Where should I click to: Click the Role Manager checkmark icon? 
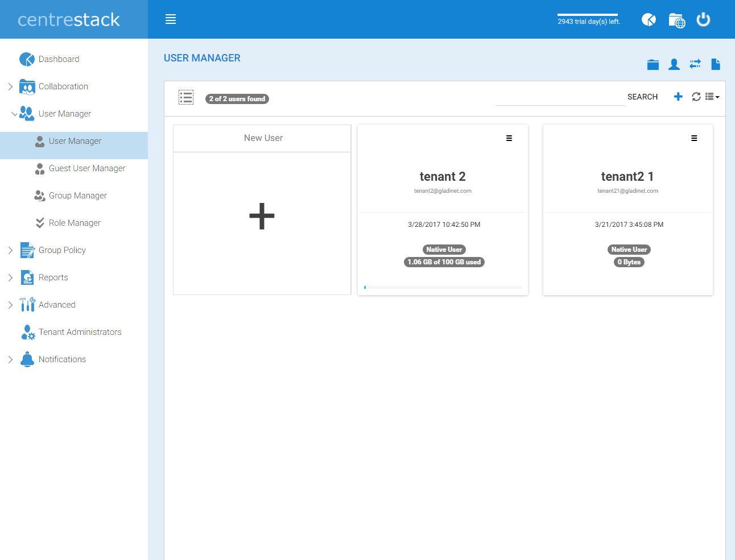(40, 223)
